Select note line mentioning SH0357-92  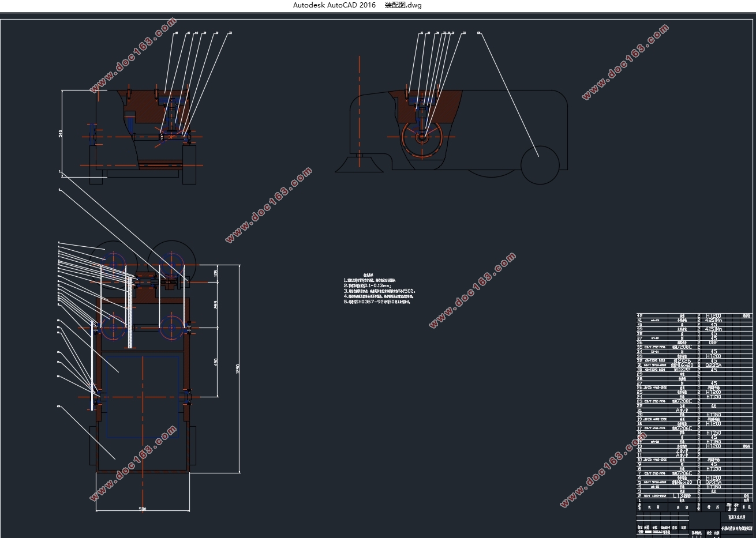tap(377, 302)
